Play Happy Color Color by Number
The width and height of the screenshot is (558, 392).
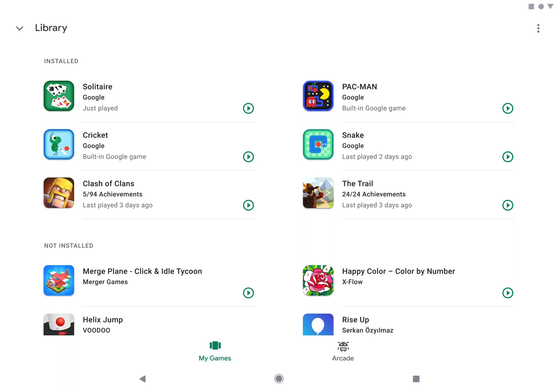(508, 293)
